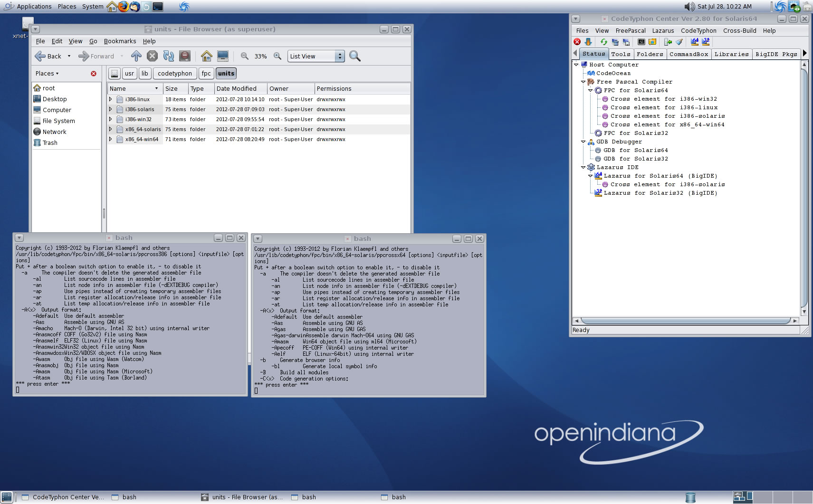Open terminal launcher in the top panel
The image size is (813, 504).
coord(158,7)
